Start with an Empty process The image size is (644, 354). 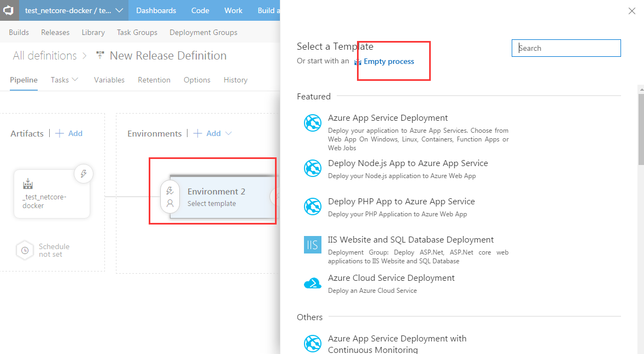click(389, 62)
